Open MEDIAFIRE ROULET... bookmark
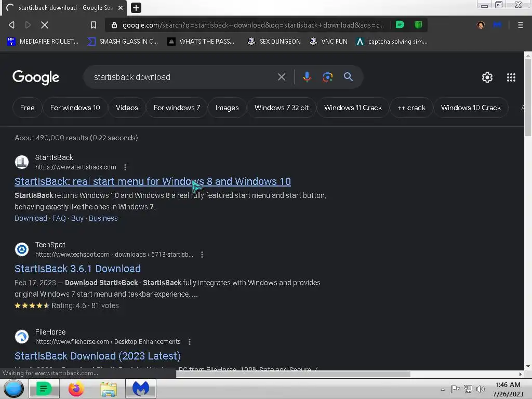This screenshot has width=532, height=399. point(43,42)
